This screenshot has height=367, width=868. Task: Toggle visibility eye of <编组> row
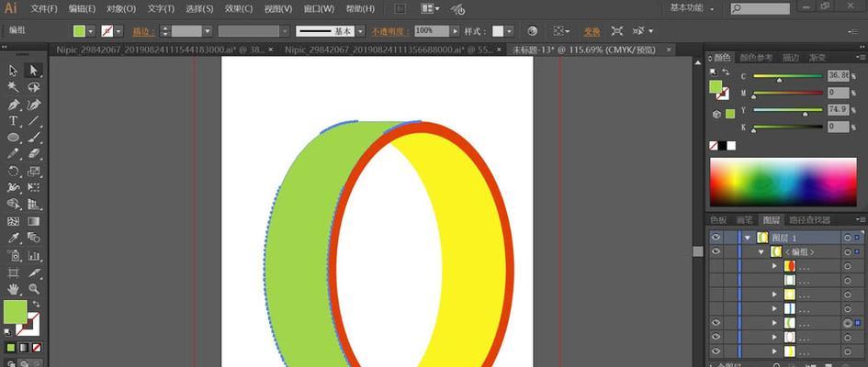pos(716,251)
